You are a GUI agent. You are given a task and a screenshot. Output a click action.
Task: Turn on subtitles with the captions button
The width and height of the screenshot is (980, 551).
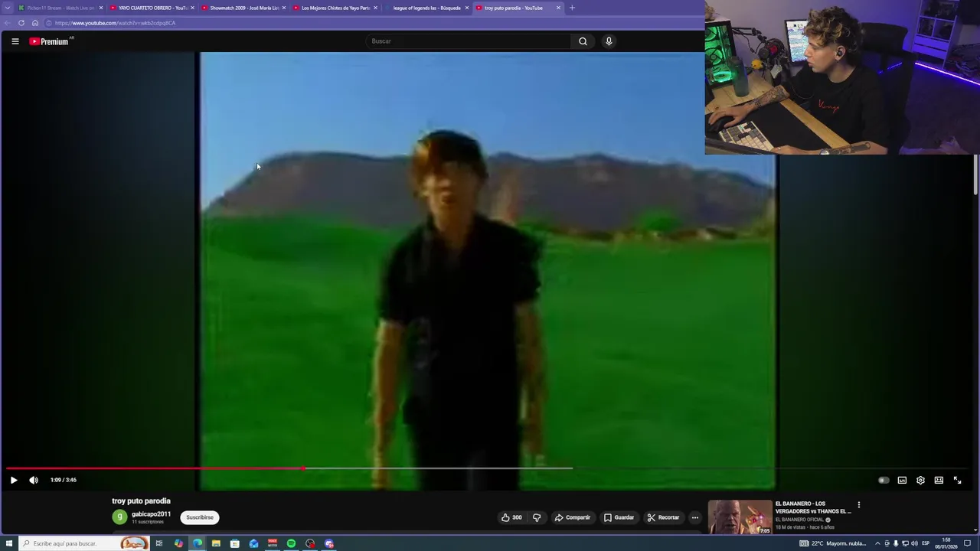point(902,480)
